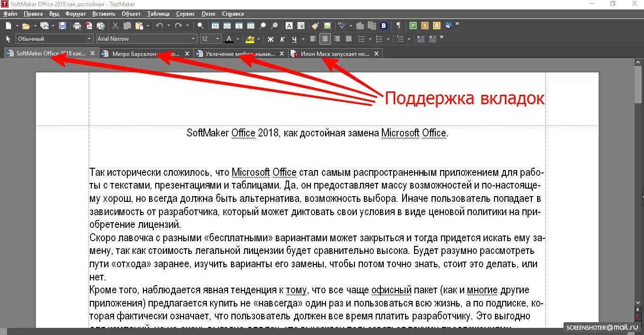The image size is (644, 335).
Task: Toggle bold formatting Ж
Action: [x=271, y=39]
